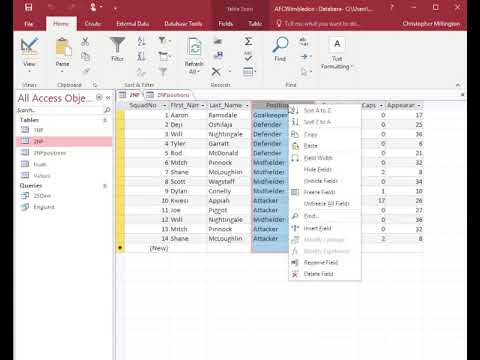This screenshot has width=480, height=360.
Task: Switch to the Create ribbon tab
Action: [93, 24]
